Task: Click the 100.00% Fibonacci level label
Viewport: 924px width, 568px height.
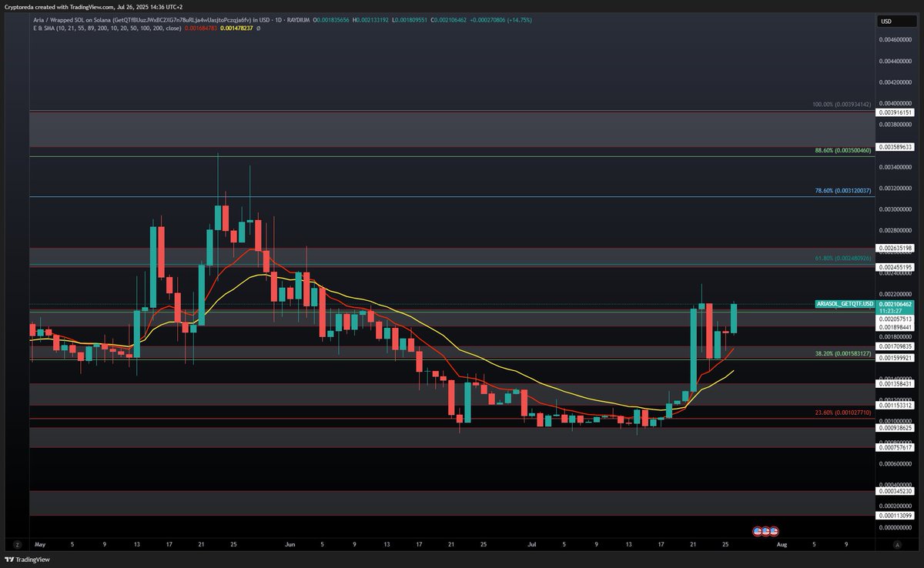Action: tap(842, 105)
